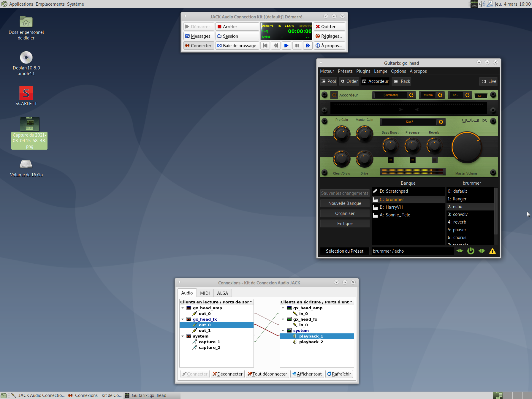Click the yellow warning triangle icon
This screenshot has height=399, width=532.
pos(492,251)
